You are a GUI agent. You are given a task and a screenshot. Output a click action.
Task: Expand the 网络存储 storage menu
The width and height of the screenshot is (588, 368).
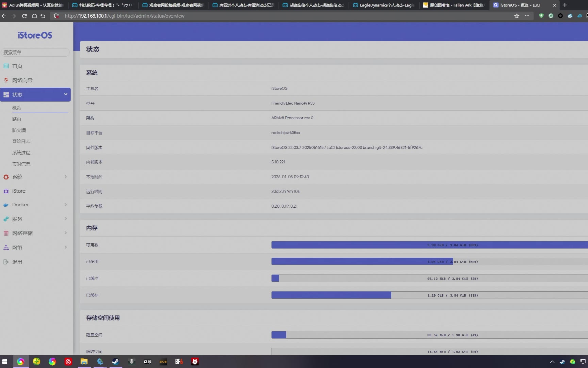pos(65,233)
